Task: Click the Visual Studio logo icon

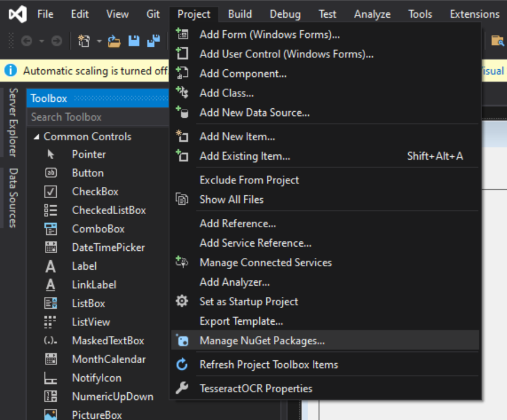Action: coord(18,14)
